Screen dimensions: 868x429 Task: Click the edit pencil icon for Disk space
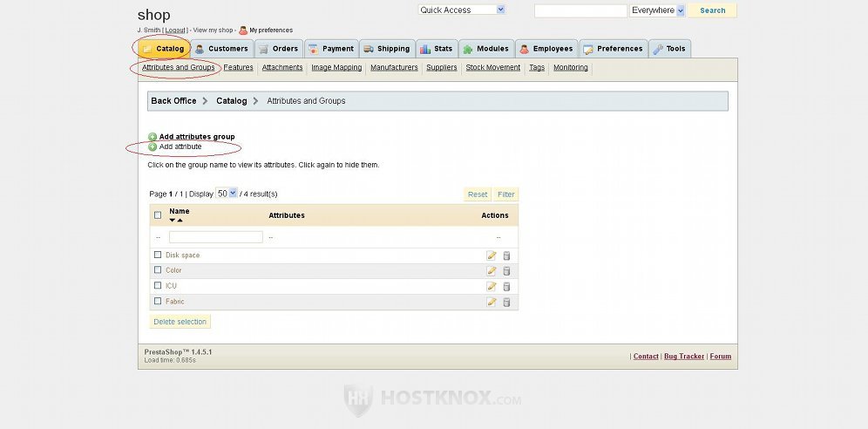[492, 255]
